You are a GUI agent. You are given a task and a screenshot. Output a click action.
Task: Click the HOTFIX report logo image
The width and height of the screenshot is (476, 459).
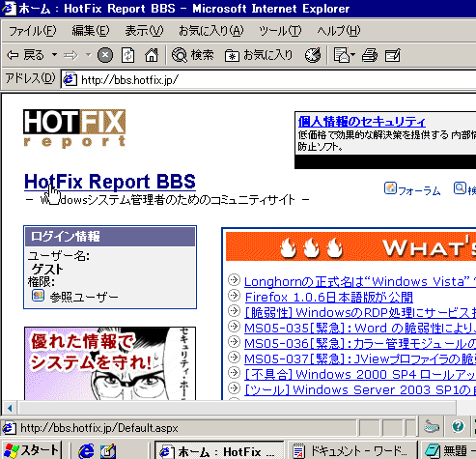[74, 129]
